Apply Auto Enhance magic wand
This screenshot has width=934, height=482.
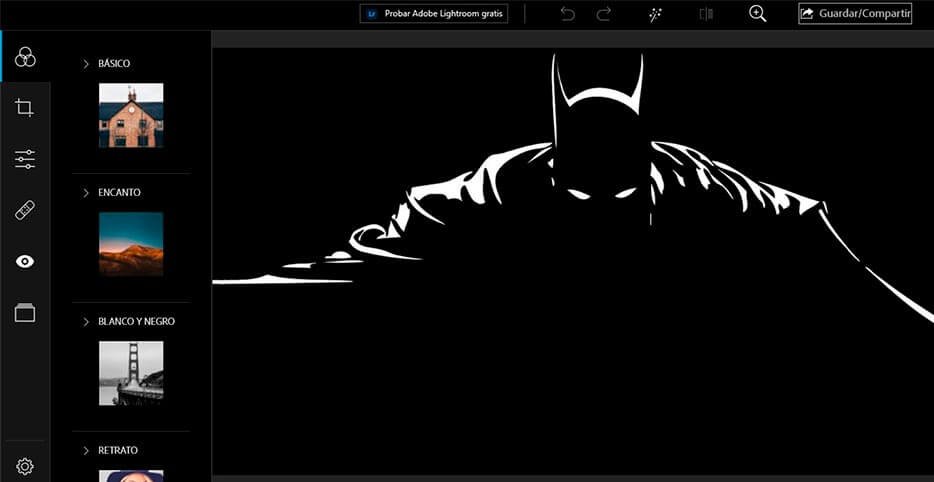656,14
